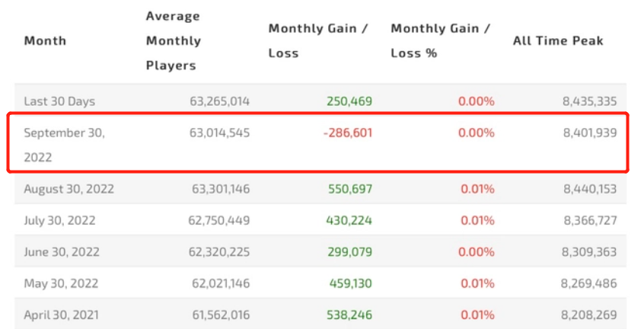Click the 430,224 monthly gain value
Image resolution: width=644 pixels, height=329 pixels.
point(349,221)
